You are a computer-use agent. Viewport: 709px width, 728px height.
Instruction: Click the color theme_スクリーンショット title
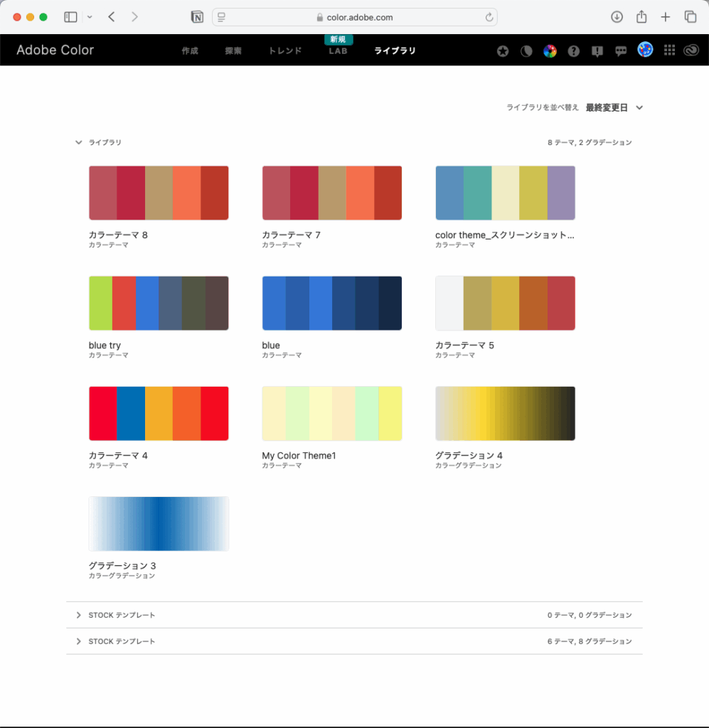(505, 235)
